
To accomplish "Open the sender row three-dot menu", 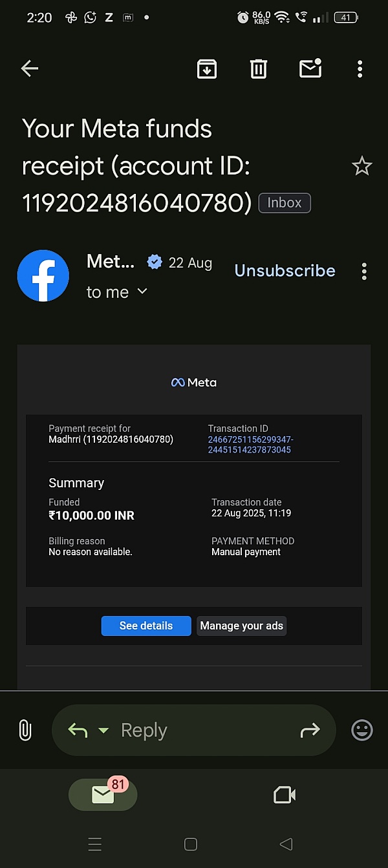I will coord(364,271).
